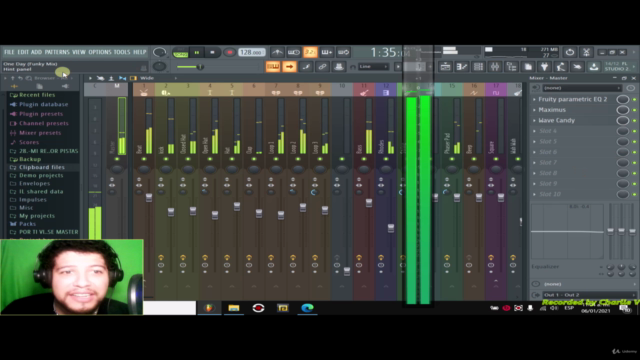Toggle wait for input before playing
This screenshot has width=640, height=360.
coord(293,52)
